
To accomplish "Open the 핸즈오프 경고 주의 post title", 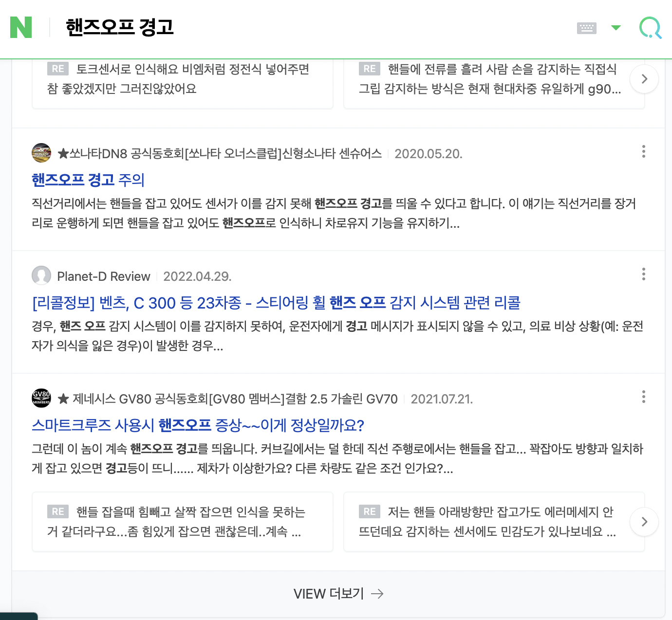I will pyautogui.click(x=88, y=180).
